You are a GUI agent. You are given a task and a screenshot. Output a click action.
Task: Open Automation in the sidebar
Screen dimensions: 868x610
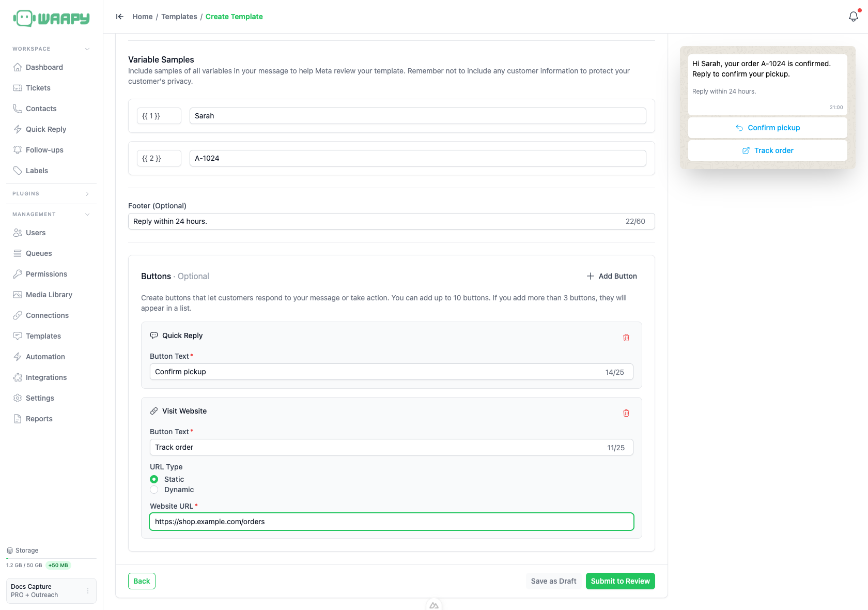pos(51,357)
